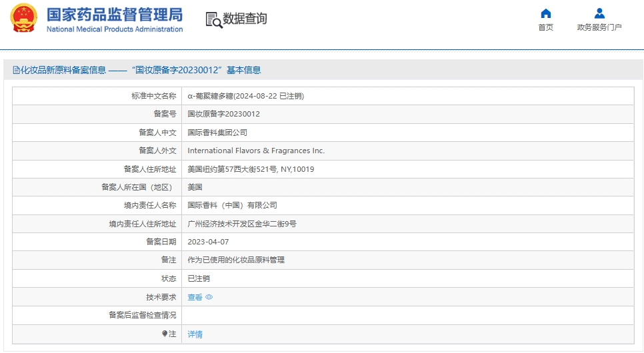This screenshot has height=353, width=644.
Task: Click the 数据查询 heading text
Action: point(245,19)
